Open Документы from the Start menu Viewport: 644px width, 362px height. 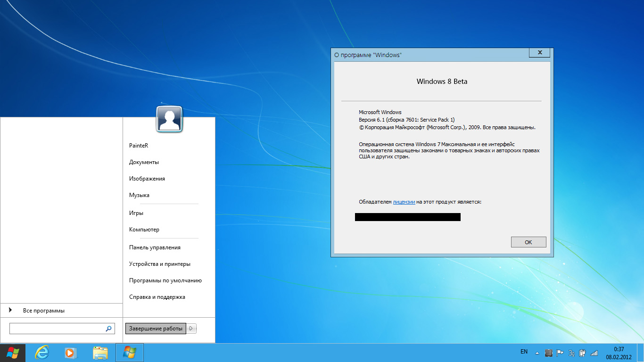pyautogui.click(x=144, y=162)
